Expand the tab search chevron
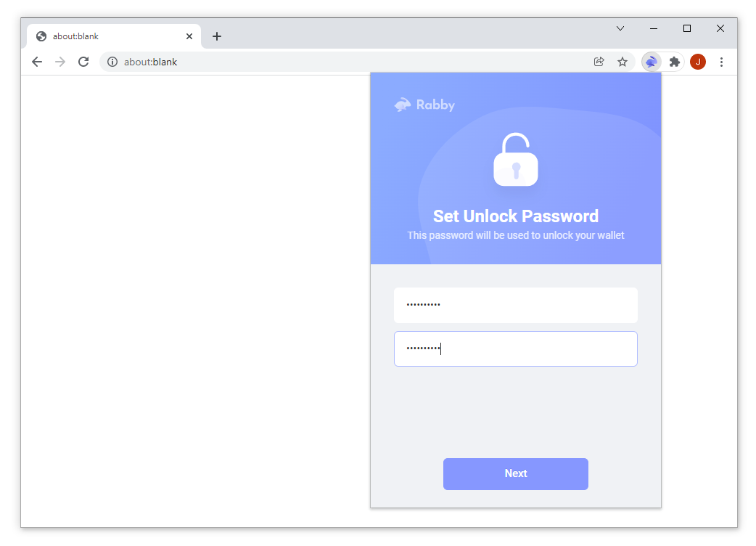Viewport: 756px width, 546px height. (620, 28)
